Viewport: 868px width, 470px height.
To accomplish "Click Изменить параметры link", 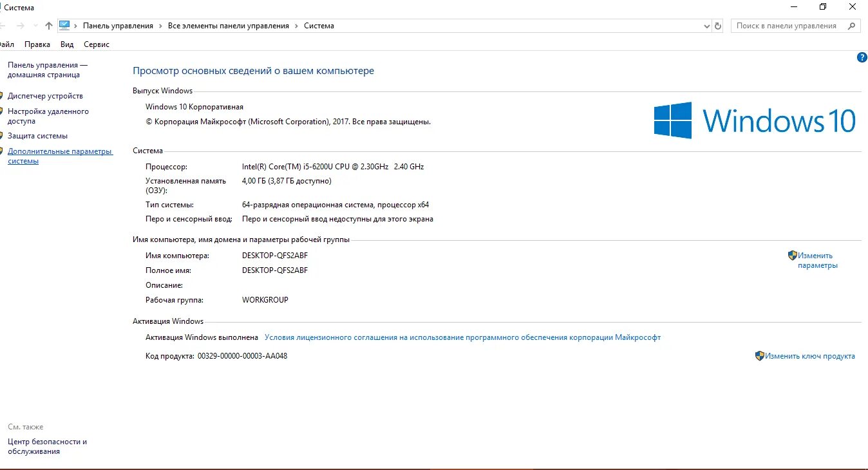I will coord(818,260).
